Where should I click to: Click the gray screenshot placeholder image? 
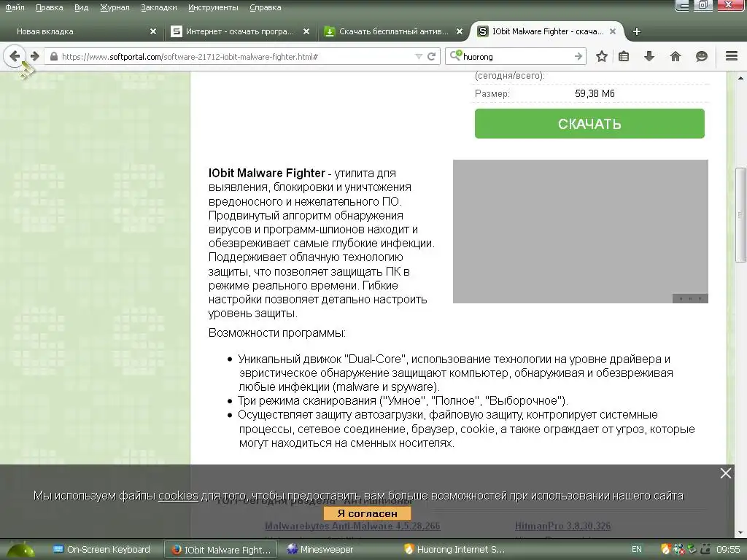[x=580, y=231]
